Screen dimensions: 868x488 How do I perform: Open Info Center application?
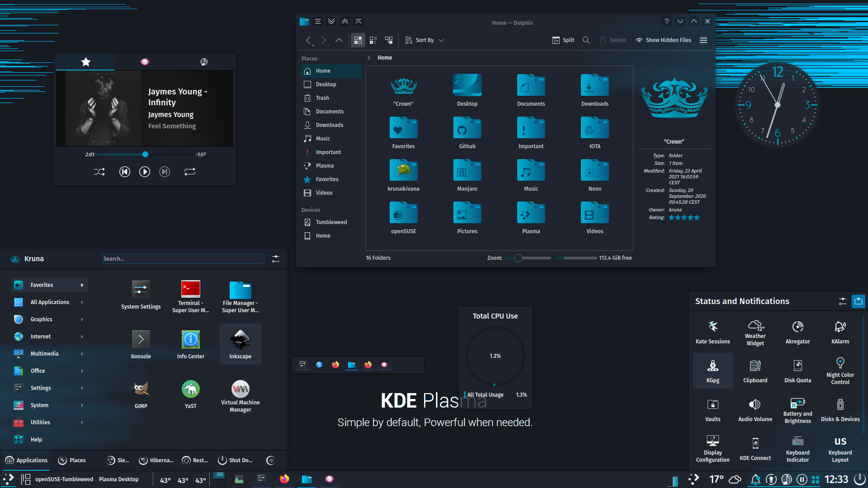pos(190,344)
